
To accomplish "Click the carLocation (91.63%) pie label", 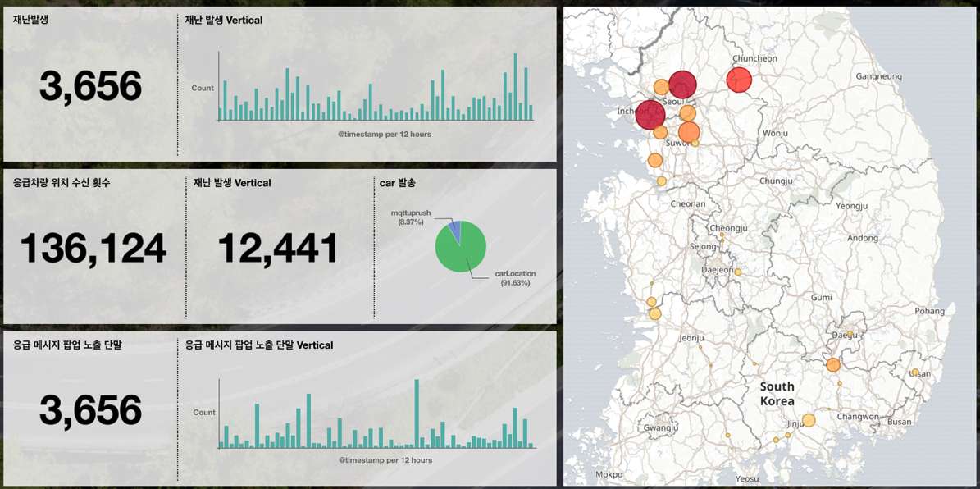I will tap(516, 278).
